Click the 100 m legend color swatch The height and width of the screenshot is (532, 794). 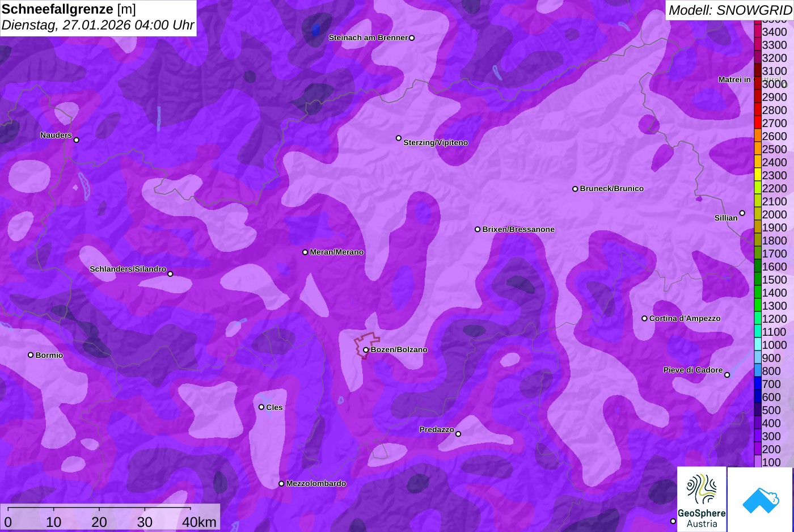click(x=757, y=462)
